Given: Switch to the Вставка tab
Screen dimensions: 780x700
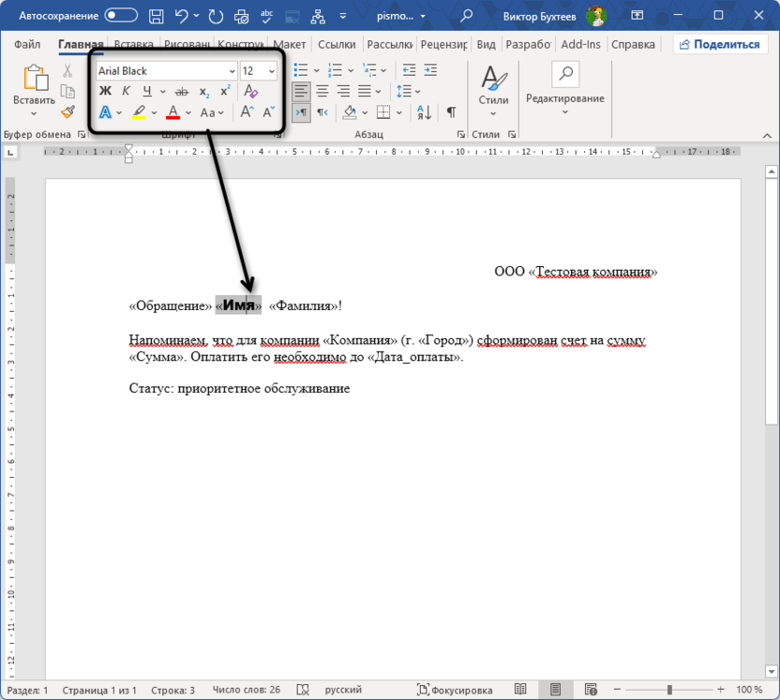Looking at the screenshot, I should click(x=133, y=44).
